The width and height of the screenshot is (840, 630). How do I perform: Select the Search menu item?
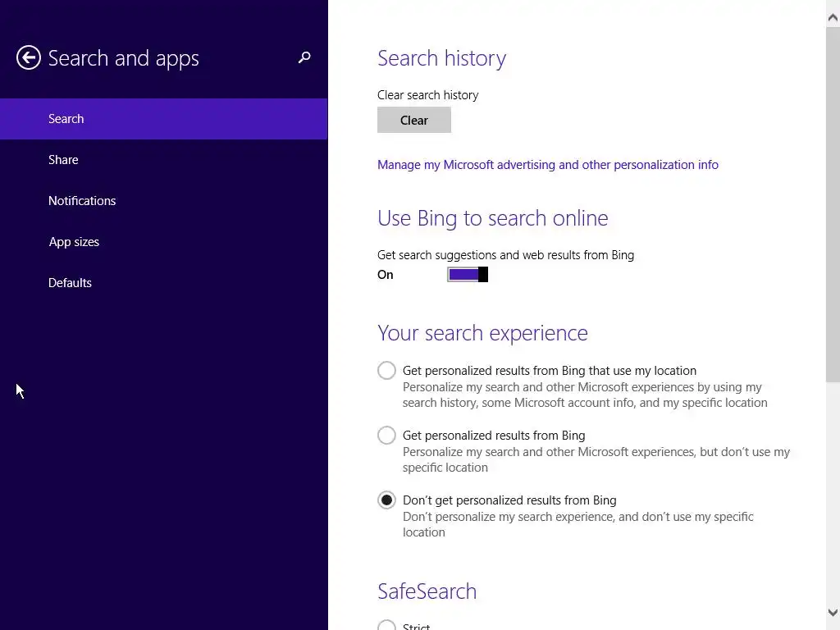click(163, 119)
